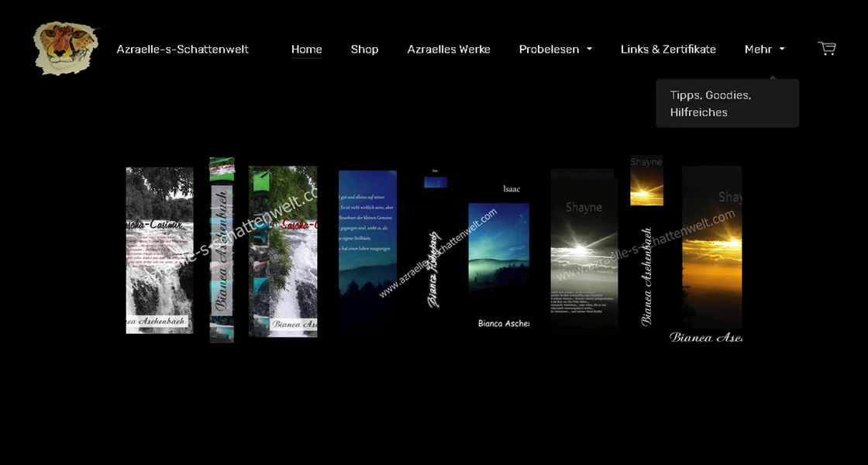Click the small golden Shayne thumbnail

pyautogui.click(x=646, y=181)
